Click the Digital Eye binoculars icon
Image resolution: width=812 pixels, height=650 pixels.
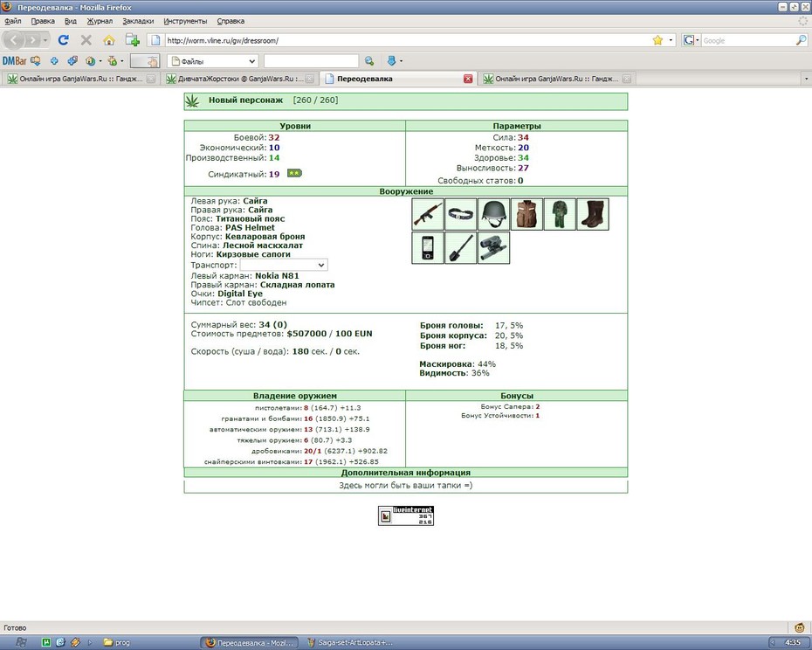tap(493, 248)
